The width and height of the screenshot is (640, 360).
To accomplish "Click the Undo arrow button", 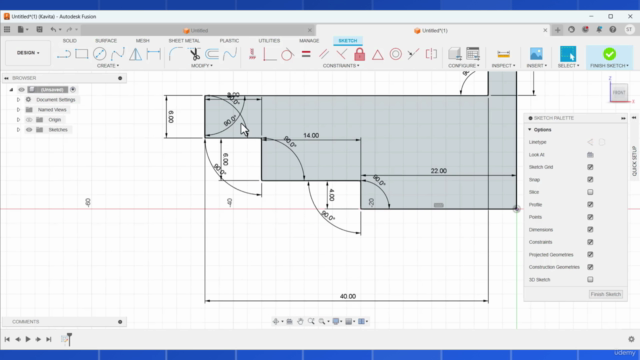I will click(53, 29).
